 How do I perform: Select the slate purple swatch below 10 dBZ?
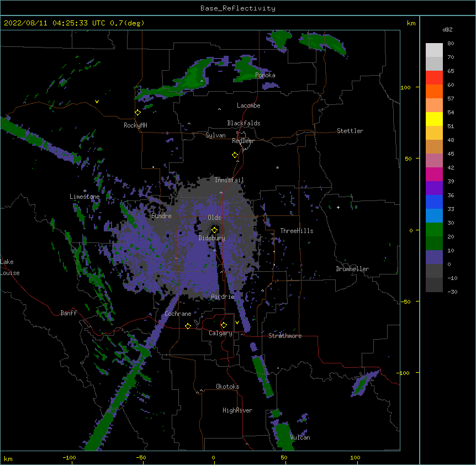[x=434, y=257]
